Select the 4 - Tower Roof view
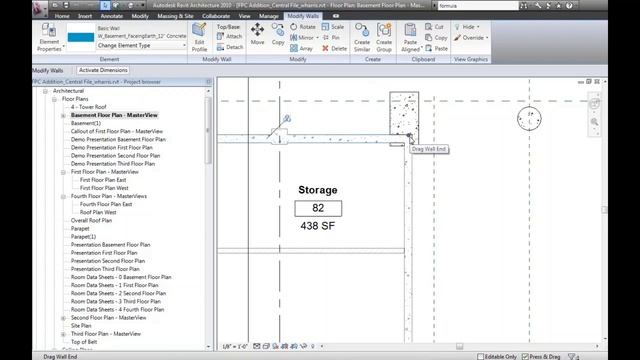 click(88, 107)
